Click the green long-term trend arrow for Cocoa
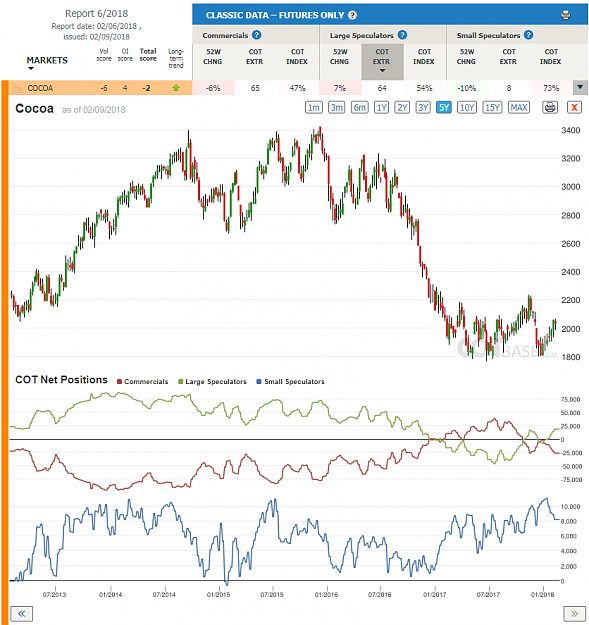This screenshot has width=589, height=625. (x=176, y=88)
